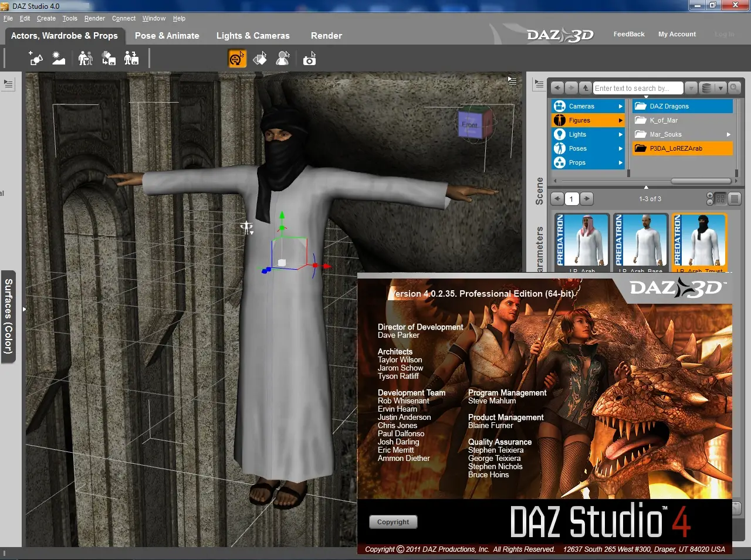This screenshot has height=560, width=751.
Task: Click the horizontal scrollbar in category panel
Action: click(x=701, y=181)
